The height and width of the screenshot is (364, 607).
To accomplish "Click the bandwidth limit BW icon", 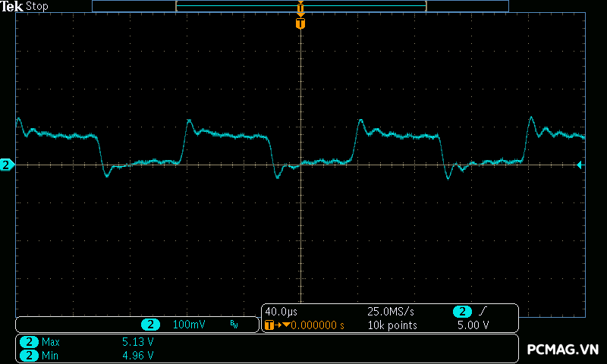I will tap(234, 325).
